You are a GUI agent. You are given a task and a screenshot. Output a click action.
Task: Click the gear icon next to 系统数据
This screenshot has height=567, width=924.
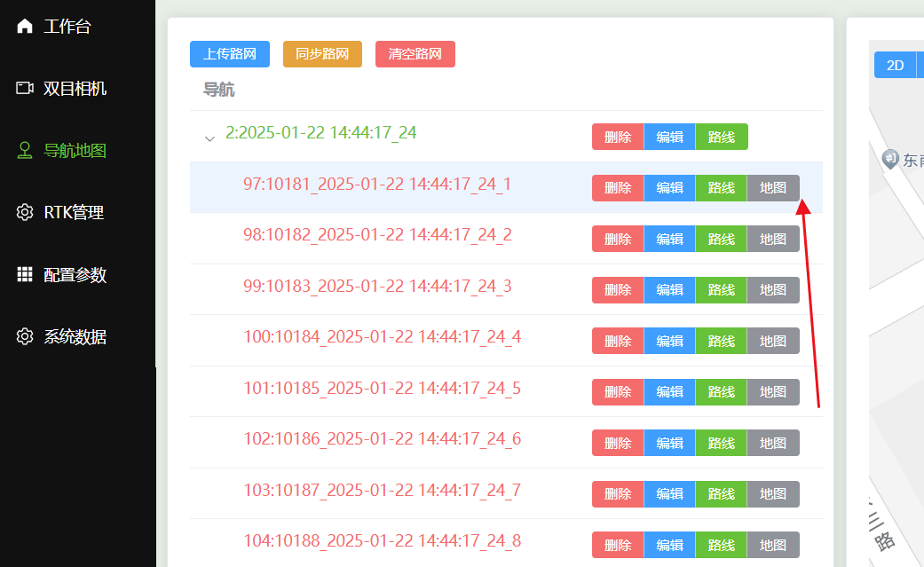25,336
